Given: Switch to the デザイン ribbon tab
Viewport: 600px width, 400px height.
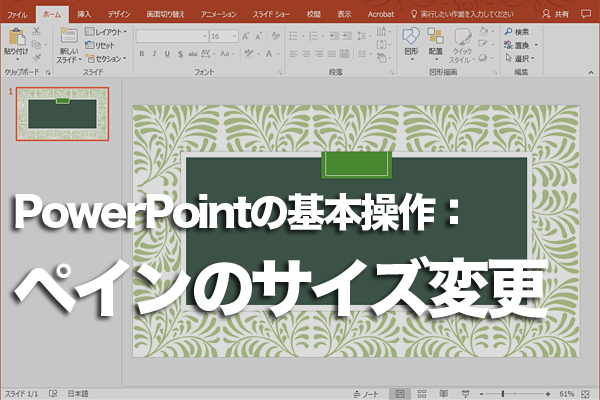Looking at the screenshot, I should 119,15.
